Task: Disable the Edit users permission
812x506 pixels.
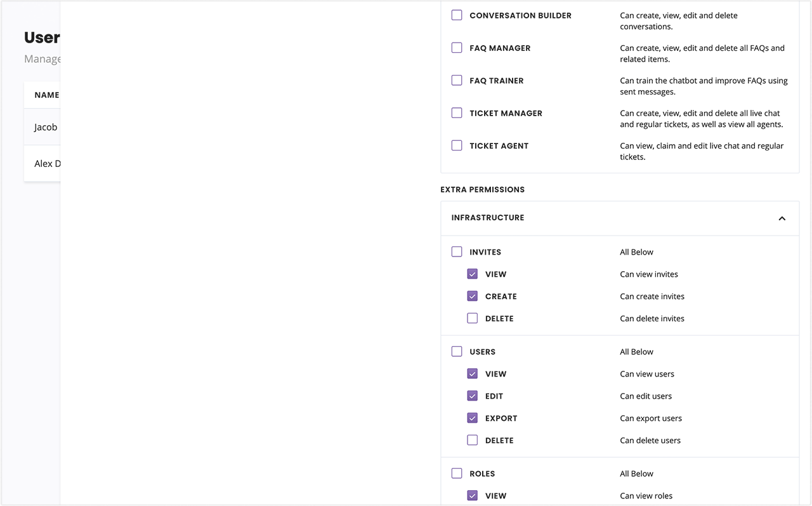Action: coord(472,396)
